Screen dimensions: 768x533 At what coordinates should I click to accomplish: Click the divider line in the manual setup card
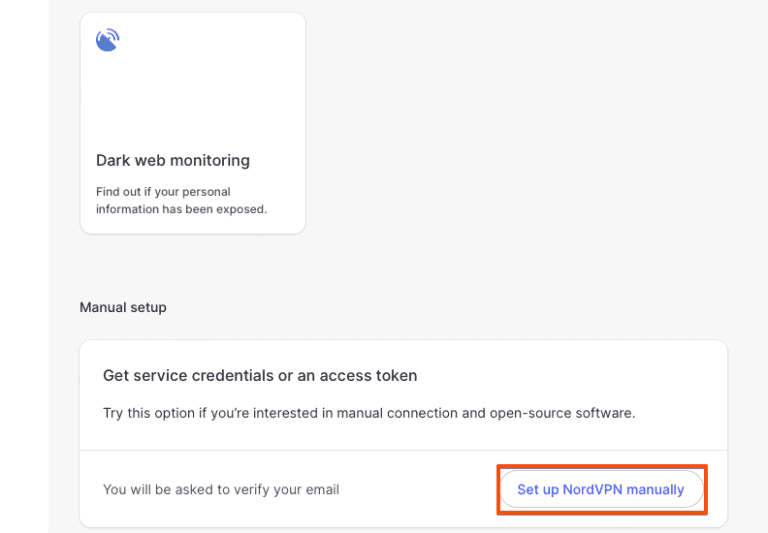pyautogui.click(x=300, y=450)
